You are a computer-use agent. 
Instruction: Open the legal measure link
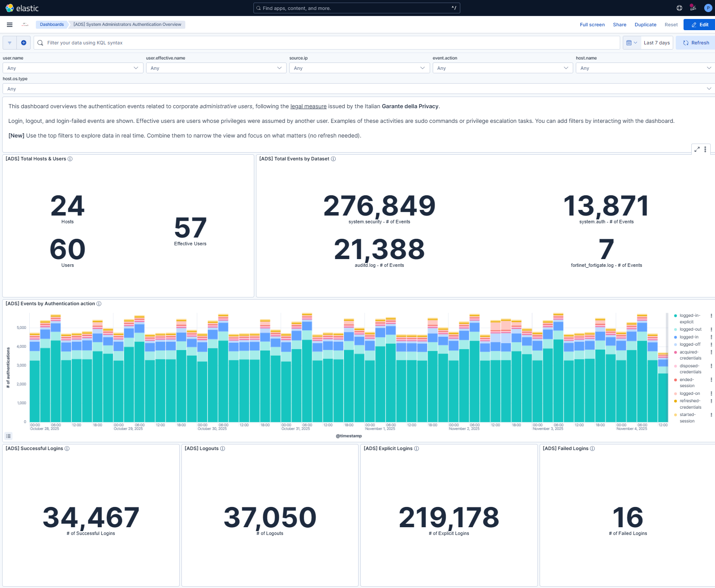[x=308, y=106]
